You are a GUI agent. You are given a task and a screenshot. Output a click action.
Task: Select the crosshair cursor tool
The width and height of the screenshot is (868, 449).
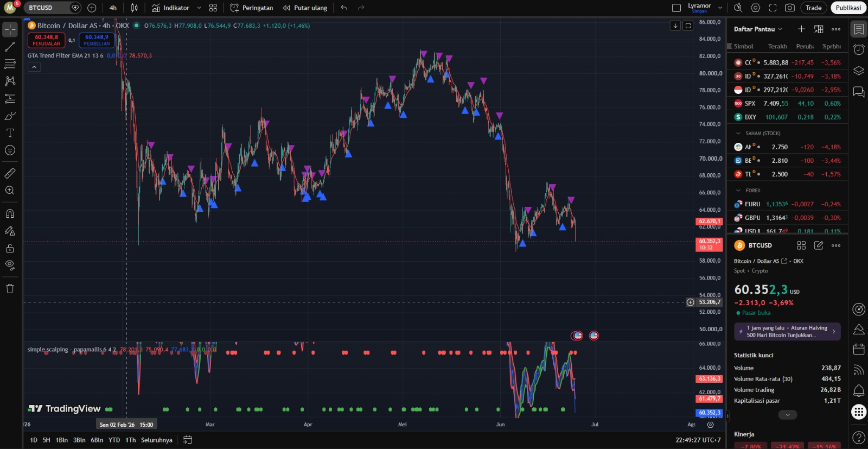pos(10,29)
